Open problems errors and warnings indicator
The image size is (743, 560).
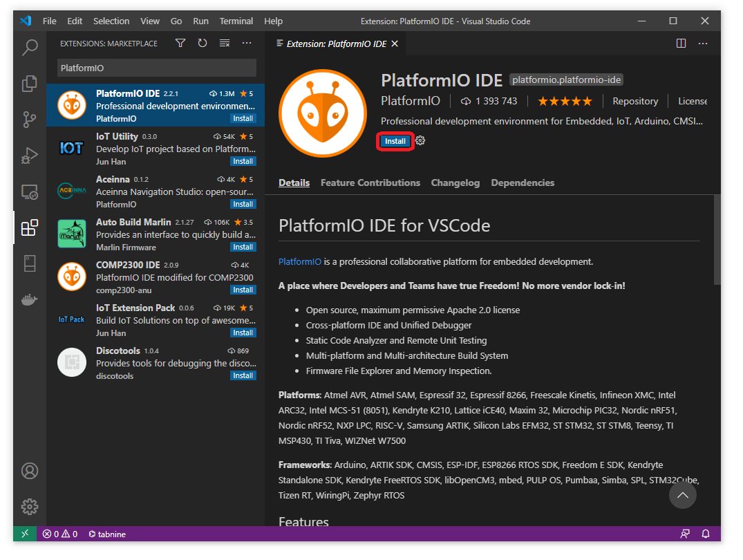pos(60,534)
